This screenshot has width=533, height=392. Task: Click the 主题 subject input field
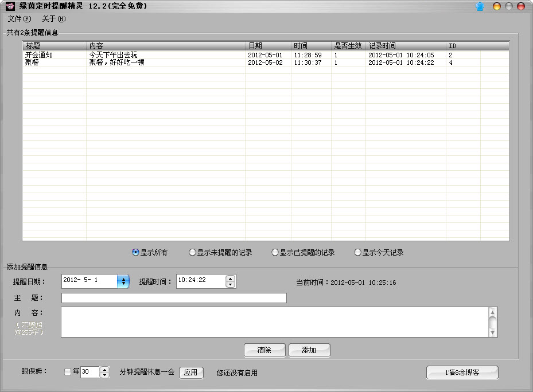pyautogui.click(x=173, y=298)
